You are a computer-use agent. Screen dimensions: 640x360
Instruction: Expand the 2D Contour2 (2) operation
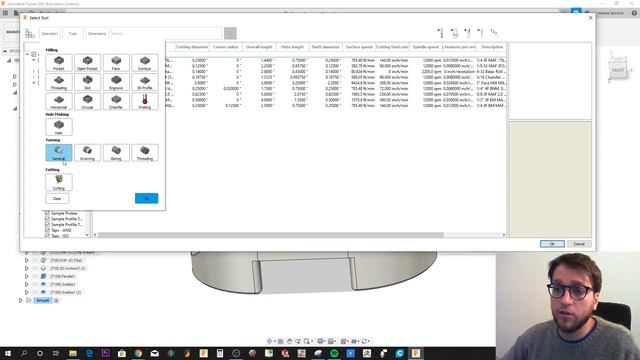(x=27, y=268)
